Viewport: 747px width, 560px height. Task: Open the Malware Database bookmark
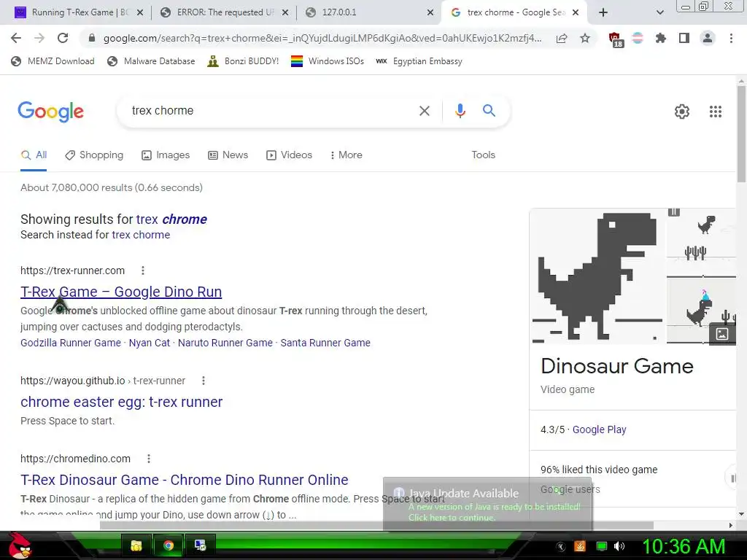[x=151, y=61]
